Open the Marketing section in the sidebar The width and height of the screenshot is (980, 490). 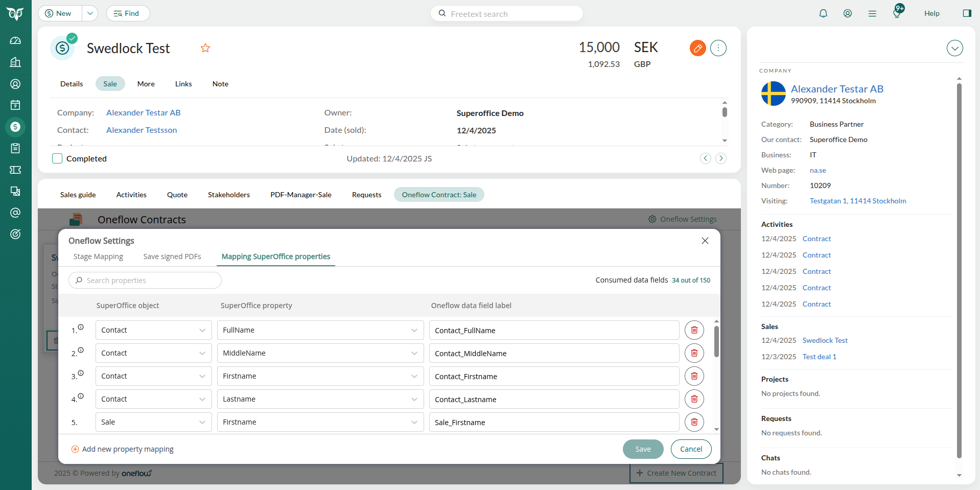tap(15, 191)
